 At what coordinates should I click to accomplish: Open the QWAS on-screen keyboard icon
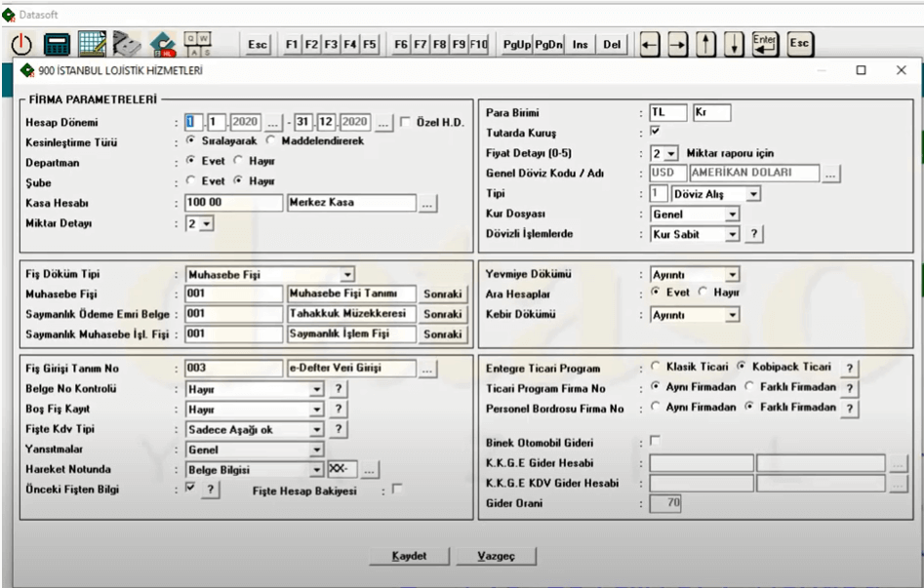(197, 44)
